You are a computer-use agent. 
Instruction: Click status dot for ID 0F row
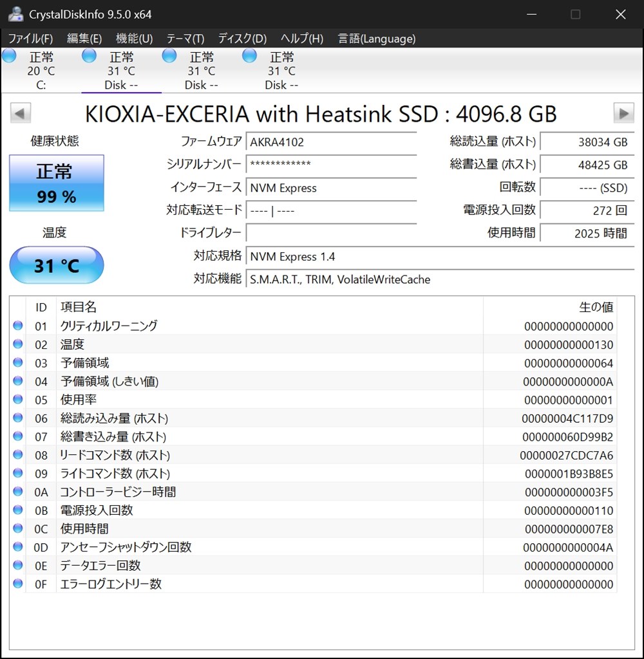coord(17,583)
